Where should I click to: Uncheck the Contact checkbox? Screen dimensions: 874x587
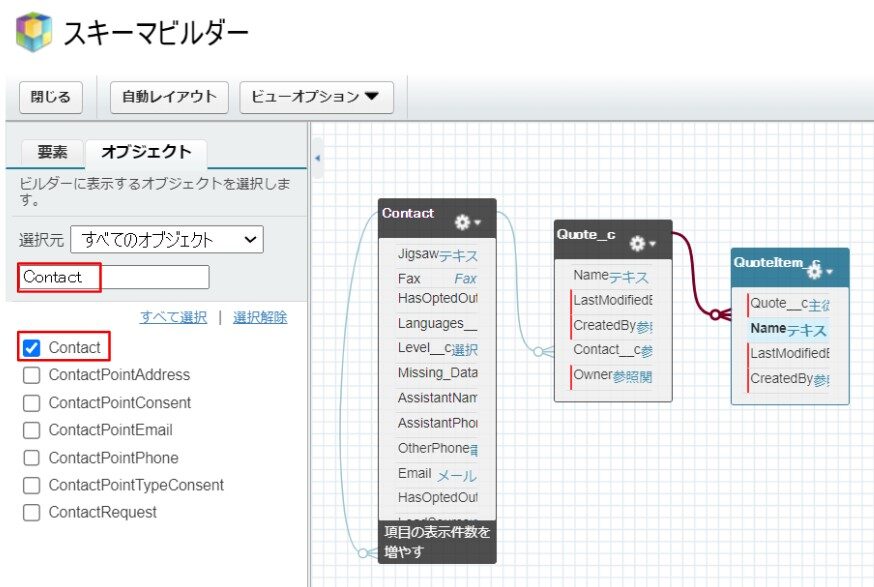pos(32,348)
